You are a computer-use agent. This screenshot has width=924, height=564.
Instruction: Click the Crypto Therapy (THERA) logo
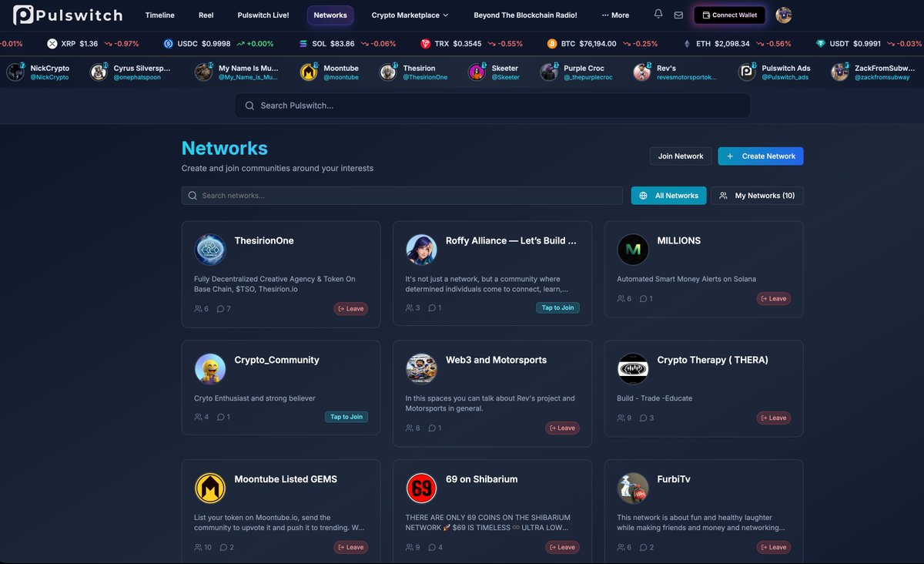(x=633, y=369)
